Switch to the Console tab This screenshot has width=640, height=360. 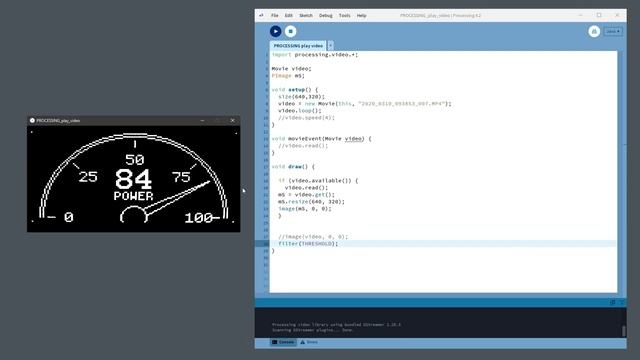click(283, 342)
